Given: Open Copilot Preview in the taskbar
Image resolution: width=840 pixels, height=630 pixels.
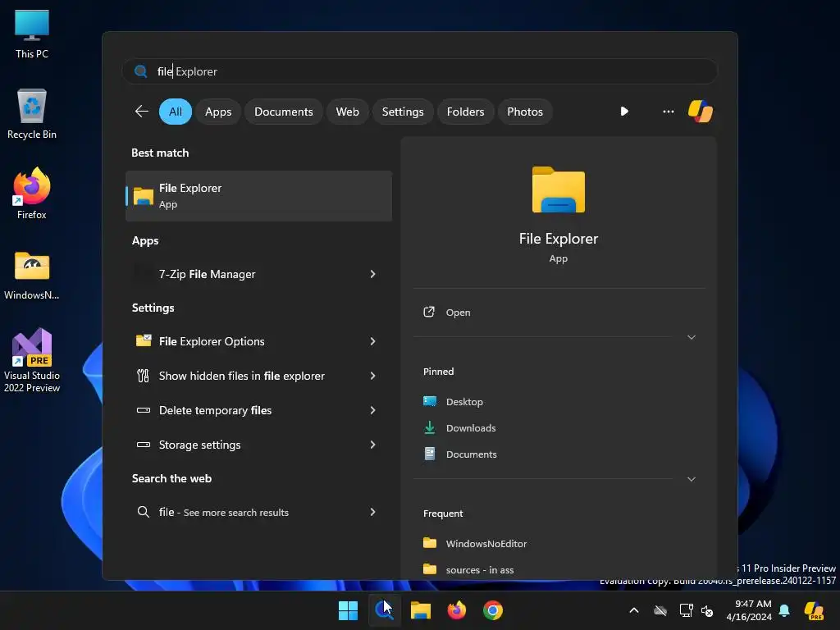Looking at the screenshot, I should coord(814,610).
